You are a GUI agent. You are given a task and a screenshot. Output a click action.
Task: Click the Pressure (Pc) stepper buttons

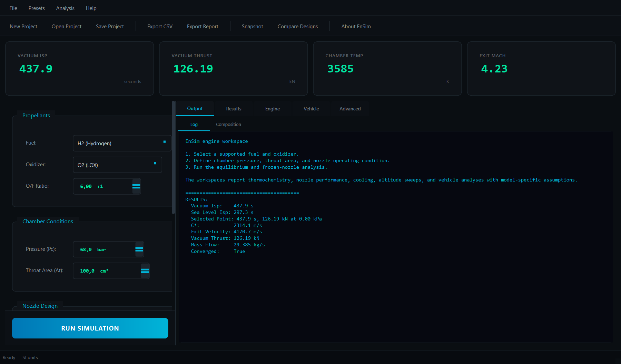(139, 249)
